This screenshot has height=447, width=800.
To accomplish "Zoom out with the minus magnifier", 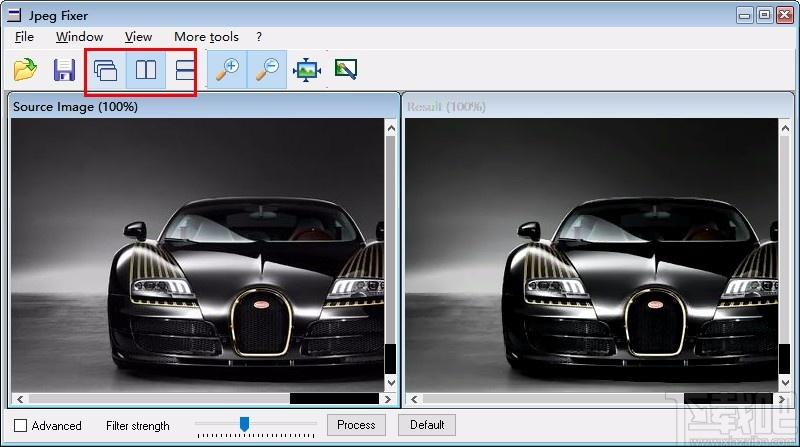I will 267,70.
